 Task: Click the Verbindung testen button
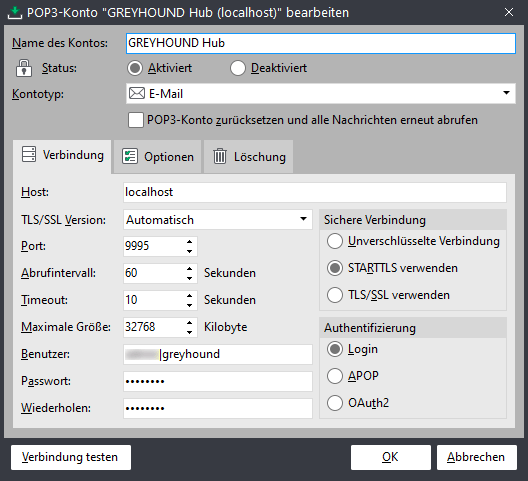pyautogui.click(x=71, y=457)
